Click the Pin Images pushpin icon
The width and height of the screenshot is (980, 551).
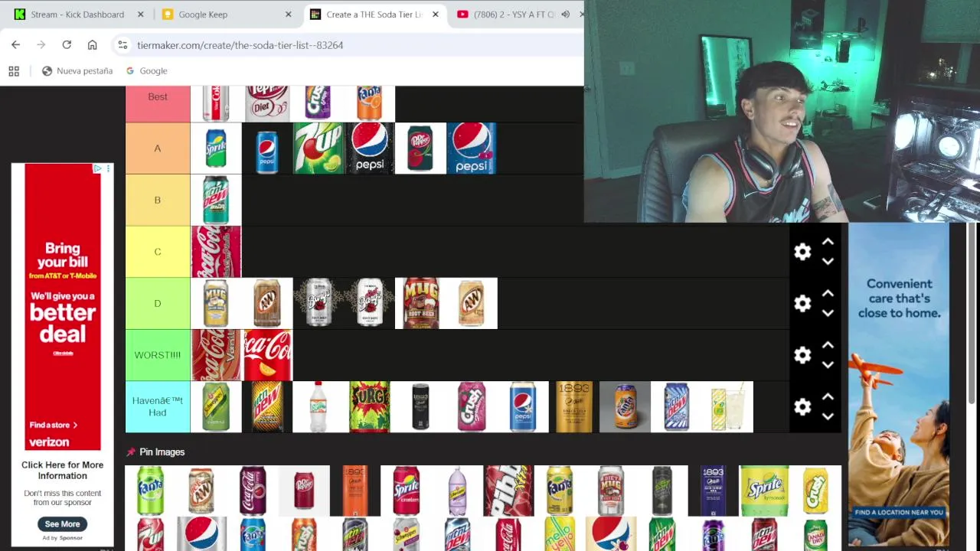[x=131, y=452]
